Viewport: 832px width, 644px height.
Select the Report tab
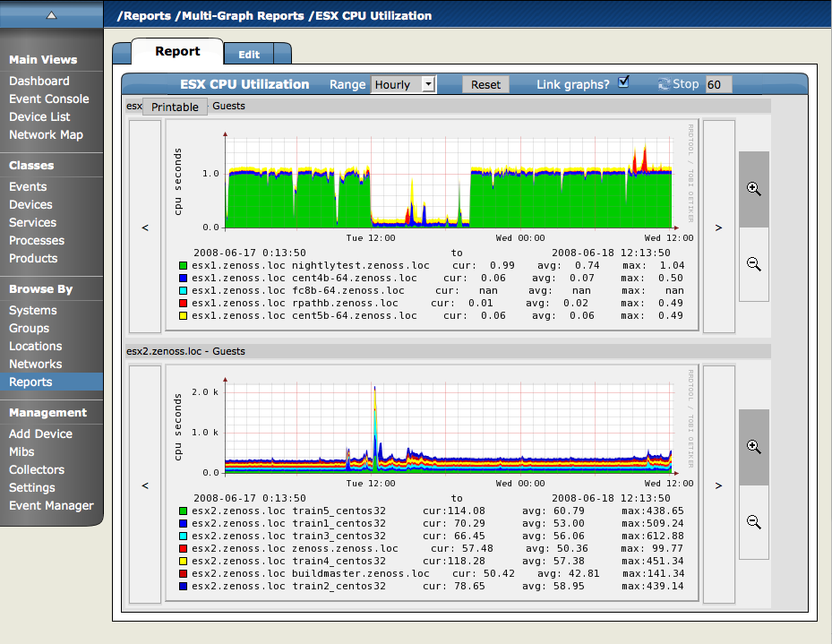[177, 52]
